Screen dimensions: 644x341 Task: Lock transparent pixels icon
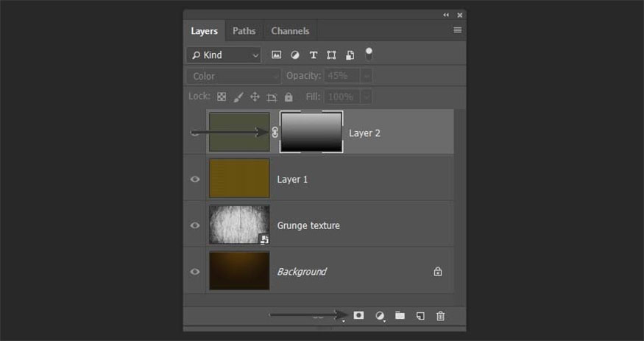pos(222,97)
